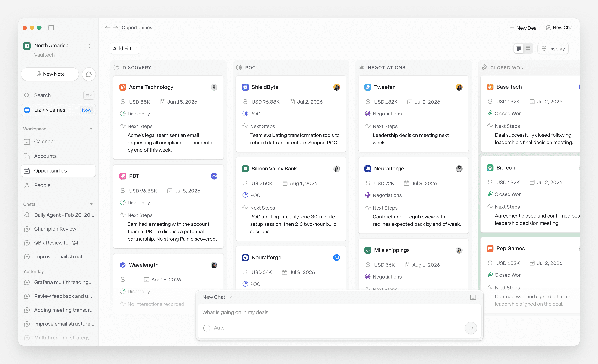The height and width of the screenshot is (364, 598).
Task: Switch to list view toggle
Action: click(x=528, y=49)
